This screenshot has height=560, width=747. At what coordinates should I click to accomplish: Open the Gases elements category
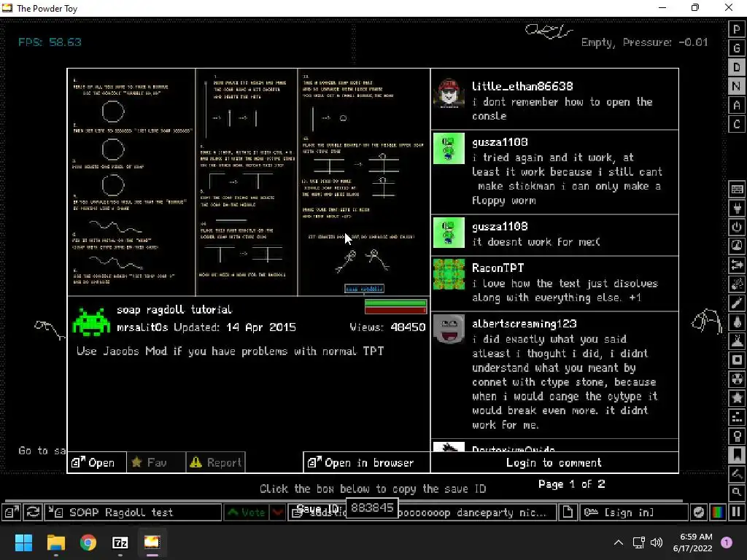(x=737, y=303)
